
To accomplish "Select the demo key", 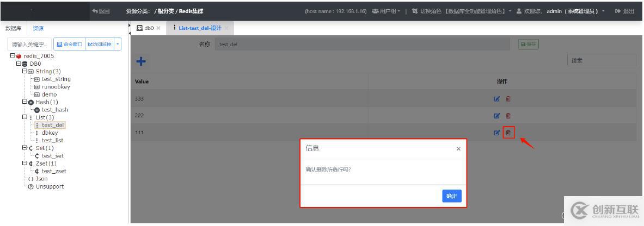I will click(x=50, y=95).
